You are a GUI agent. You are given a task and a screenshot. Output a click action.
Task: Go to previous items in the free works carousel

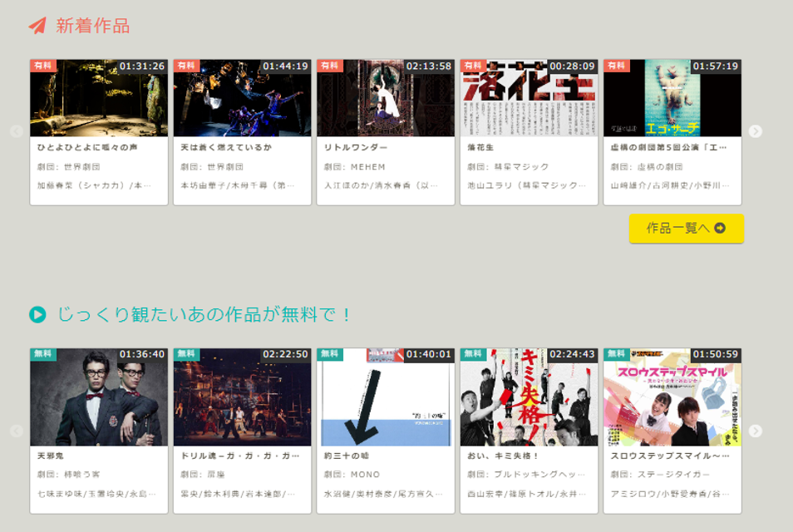point(16,431)
